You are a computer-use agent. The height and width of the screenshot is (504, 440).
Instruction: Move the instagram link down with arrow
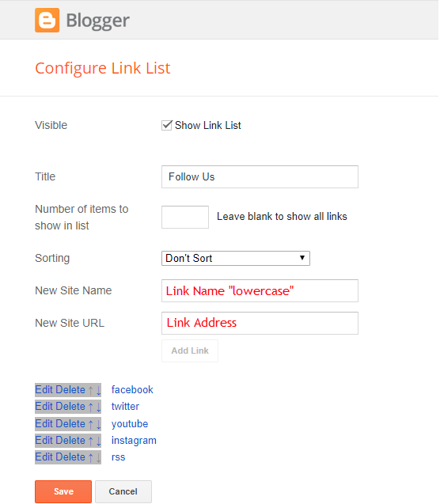point(98,441)
